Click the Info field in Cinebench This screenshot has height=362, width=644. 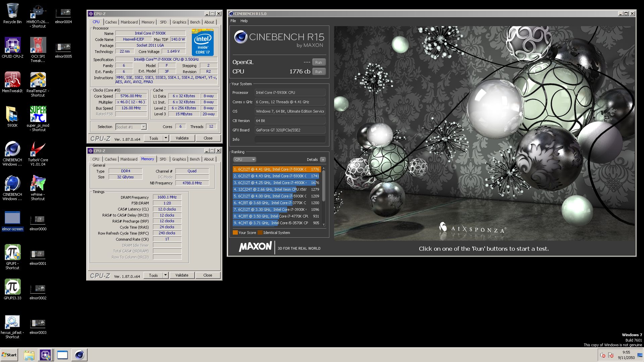click(290, 139)
